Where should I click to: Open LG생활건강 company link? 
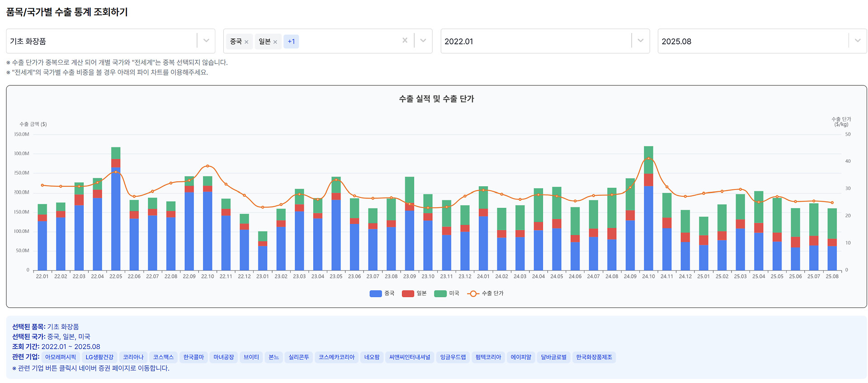tap(99, 357)
